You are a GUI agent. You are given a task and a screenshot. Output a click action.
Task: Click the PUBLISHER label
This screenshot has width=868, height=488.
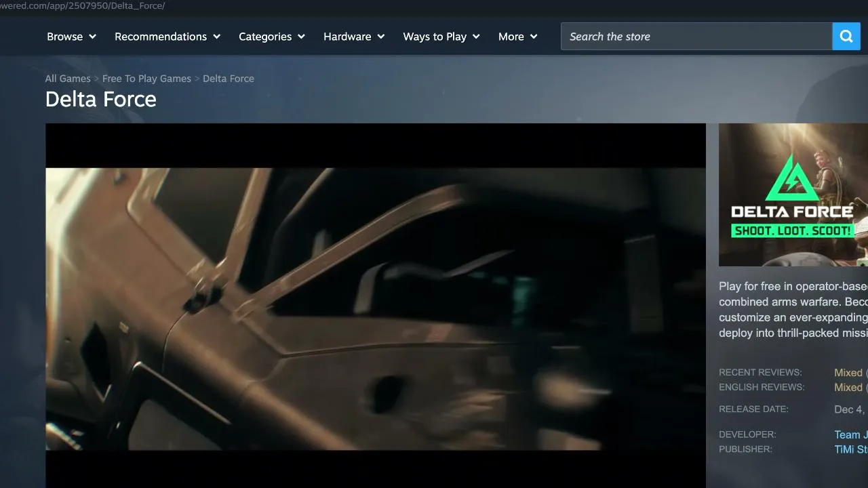click(745, 449)
